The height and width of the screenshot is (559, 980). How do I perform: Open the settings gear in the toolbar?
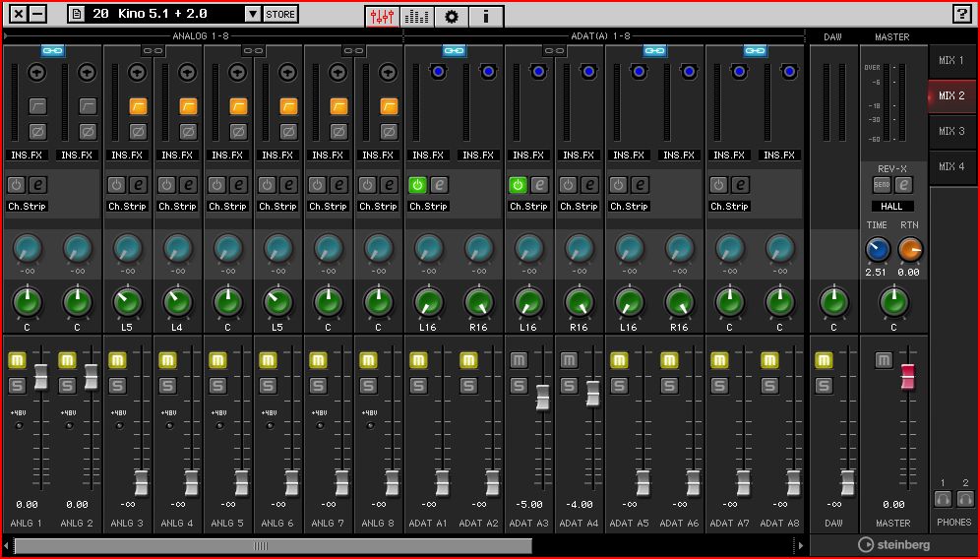(452, 16)
